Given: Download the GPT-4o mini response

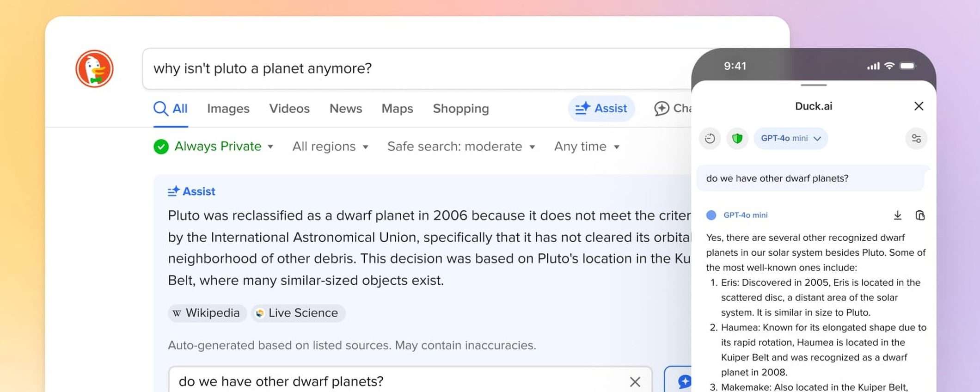Looking at the screenshot, I should (897, 215).
